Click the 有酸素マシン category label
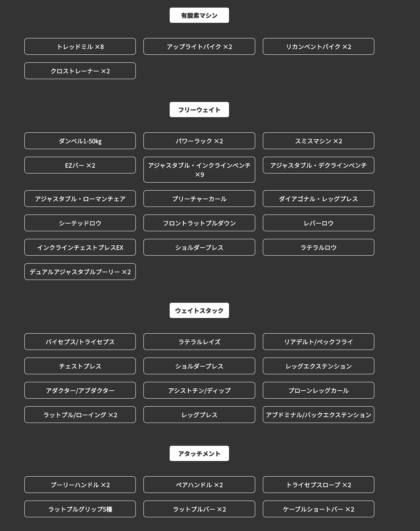 199,15
